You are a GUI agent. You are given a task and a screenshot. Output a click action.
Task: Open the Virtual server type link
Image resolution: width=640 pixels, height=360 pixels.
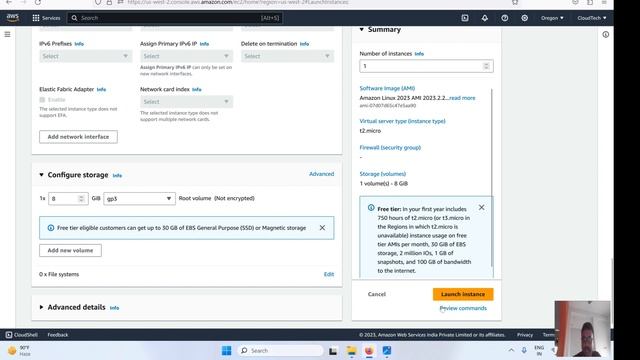point(402,121)
